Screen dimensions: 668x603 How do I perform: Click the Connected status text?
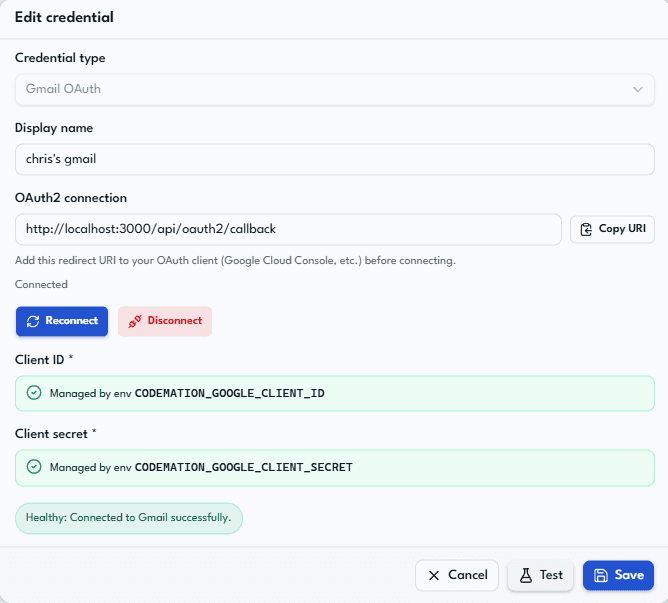coord(41,284)
